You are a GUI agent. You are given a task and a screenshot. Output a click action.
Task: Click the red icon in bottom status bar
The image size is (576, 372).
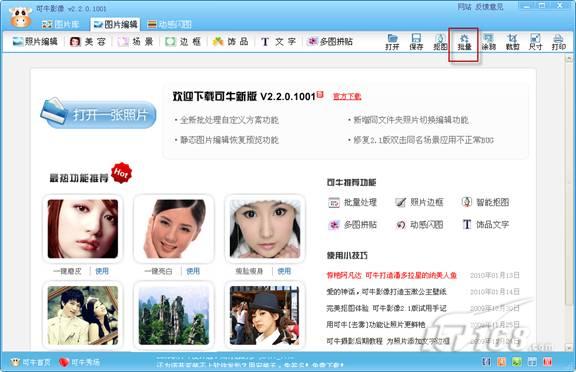(x=547, y=362)
